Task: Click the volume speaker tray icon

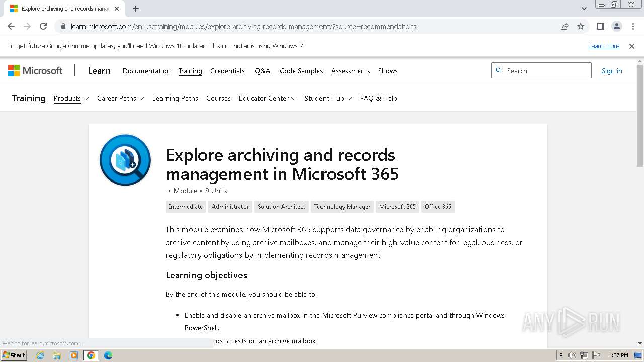Action: (x=572, y=355)
